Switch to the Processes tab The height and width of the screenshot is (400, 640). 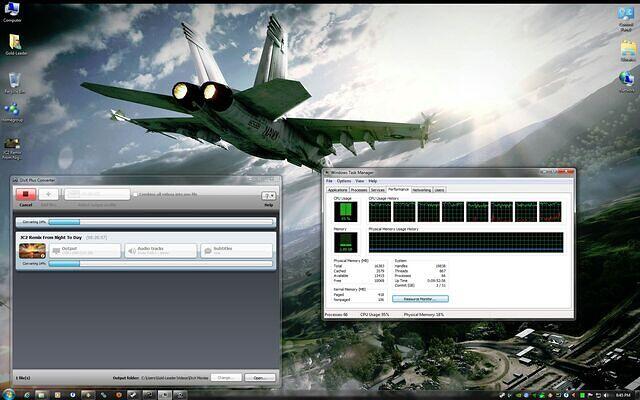[x=359, y=189]
